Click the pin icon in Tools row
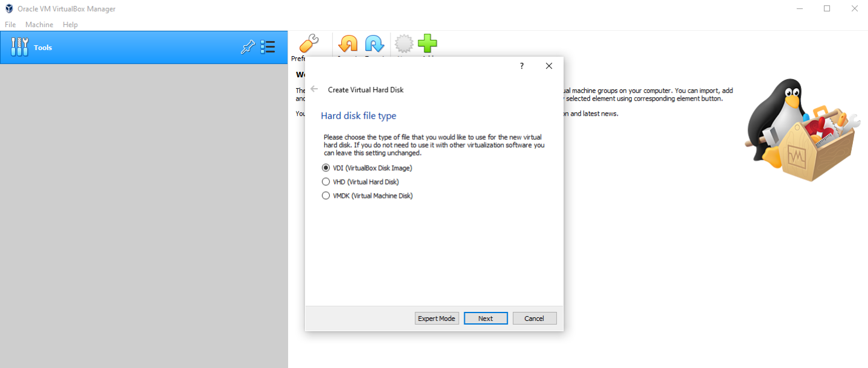 click(248, 47)
